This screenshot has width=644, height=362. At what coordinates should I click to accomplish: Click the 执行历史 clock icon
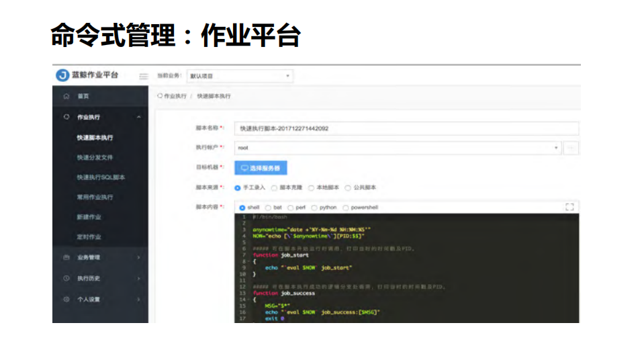(66, 279)
